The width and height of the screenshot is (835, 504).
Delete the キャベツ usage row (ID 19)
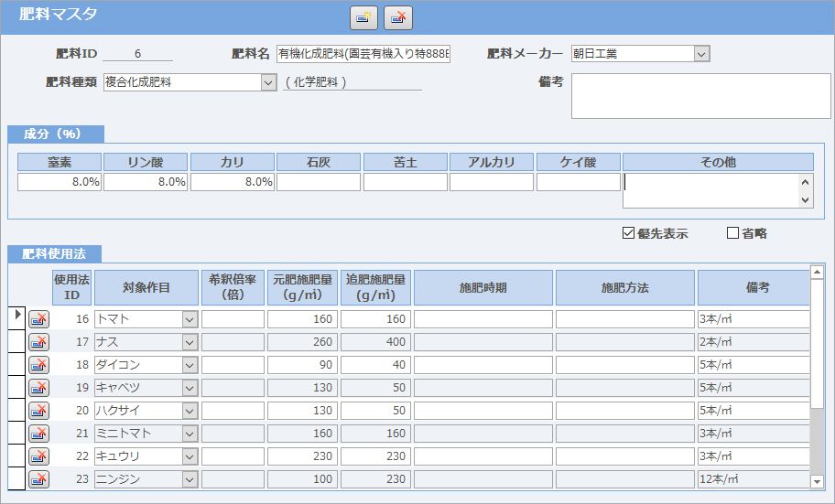pyautogui.click(x=38, y=388)
